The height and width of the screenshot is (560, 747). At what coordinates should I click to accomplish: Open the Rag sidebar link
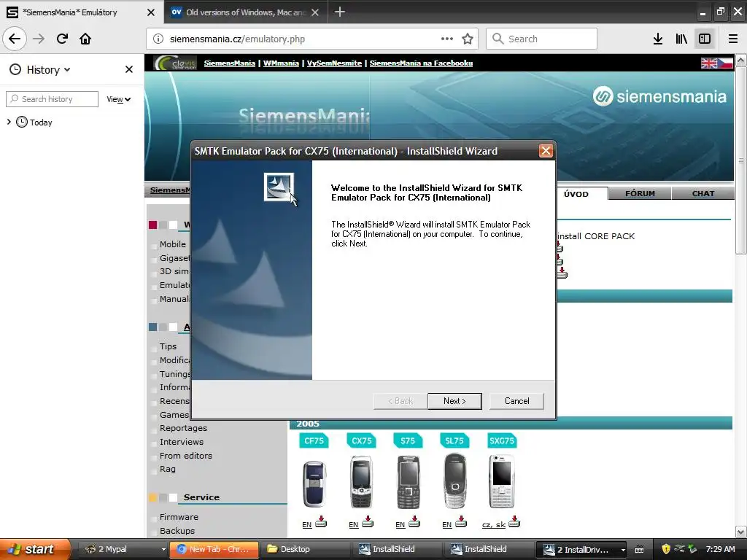pos(168,469)
